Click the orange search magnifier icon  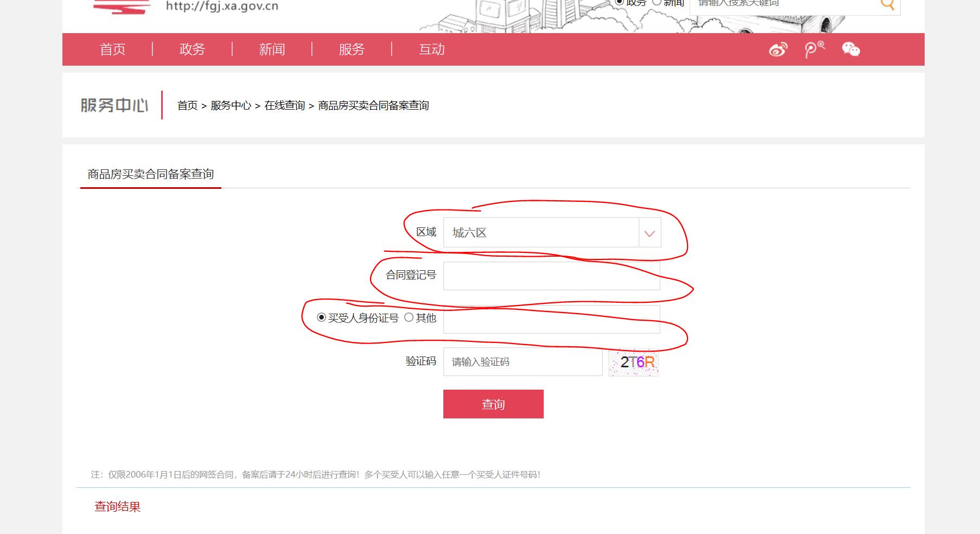point(887,4)
